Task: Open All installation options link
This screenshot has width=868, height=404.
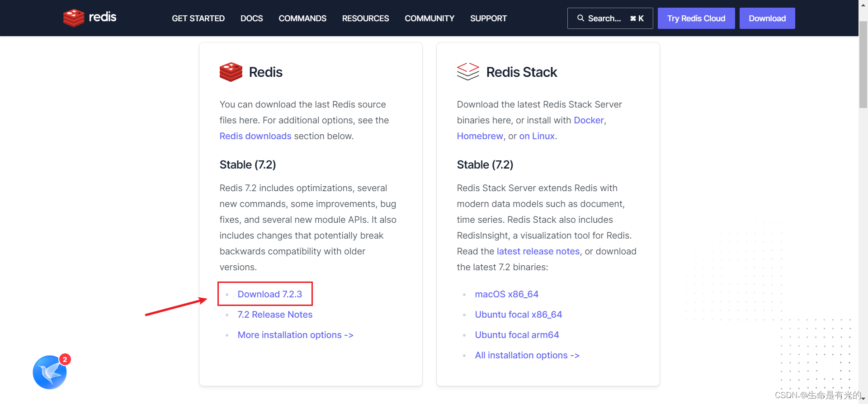Action: (527, 355)
